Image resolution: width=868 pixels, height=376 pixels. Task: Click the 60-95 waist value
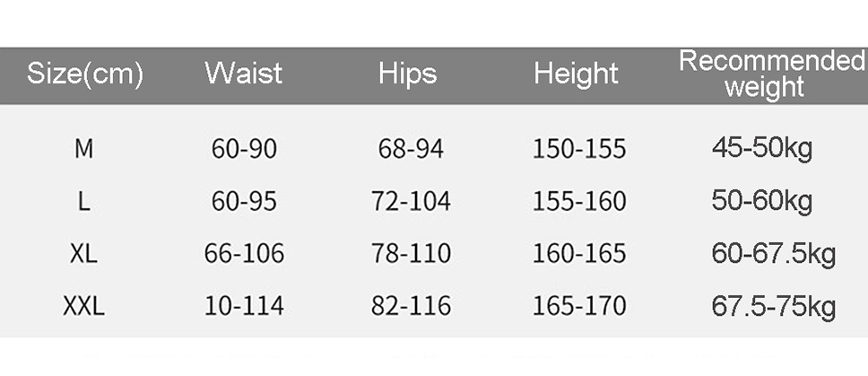click(244, 201)
